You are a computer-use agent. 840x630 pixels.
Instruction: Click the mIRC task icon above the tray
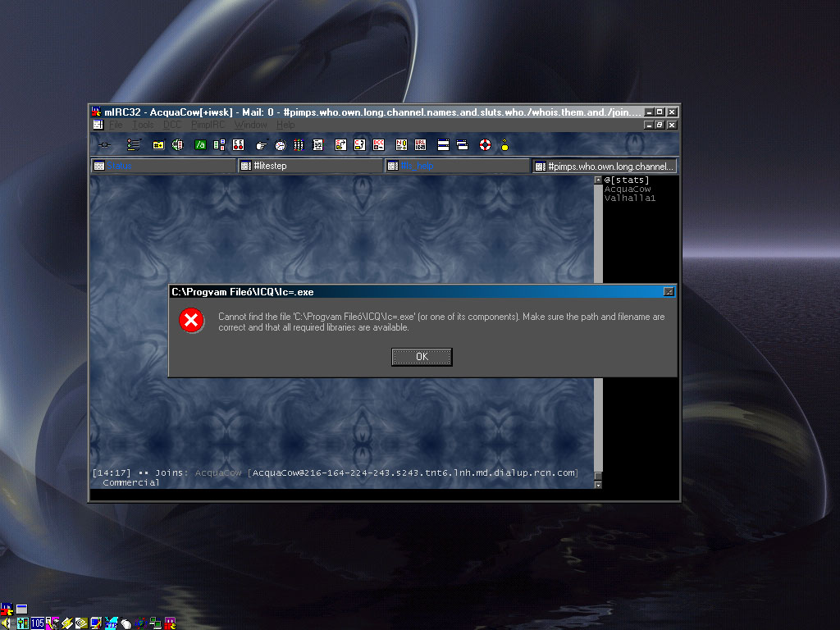tap(7, 609)
